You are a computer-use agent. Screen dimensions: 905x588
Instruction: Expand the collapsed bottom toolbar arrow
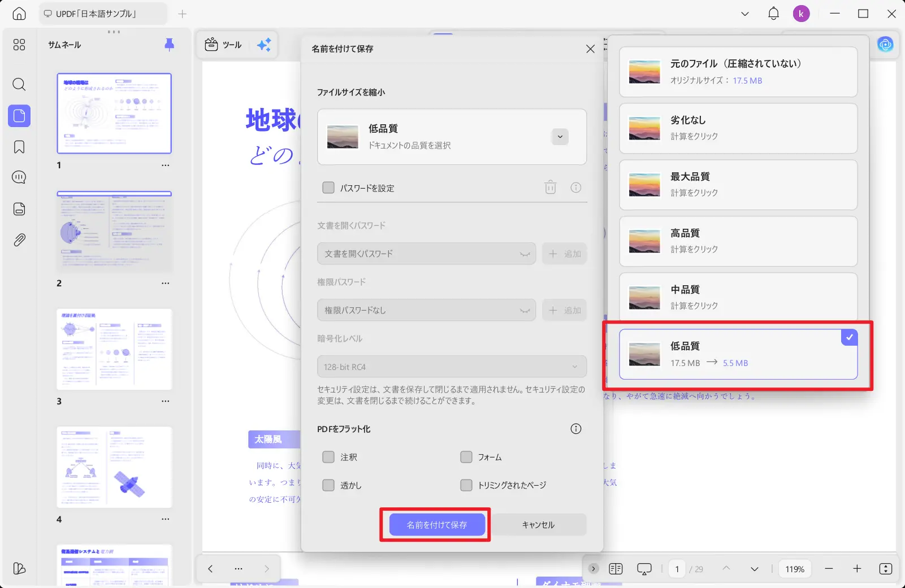pos(594,569)
